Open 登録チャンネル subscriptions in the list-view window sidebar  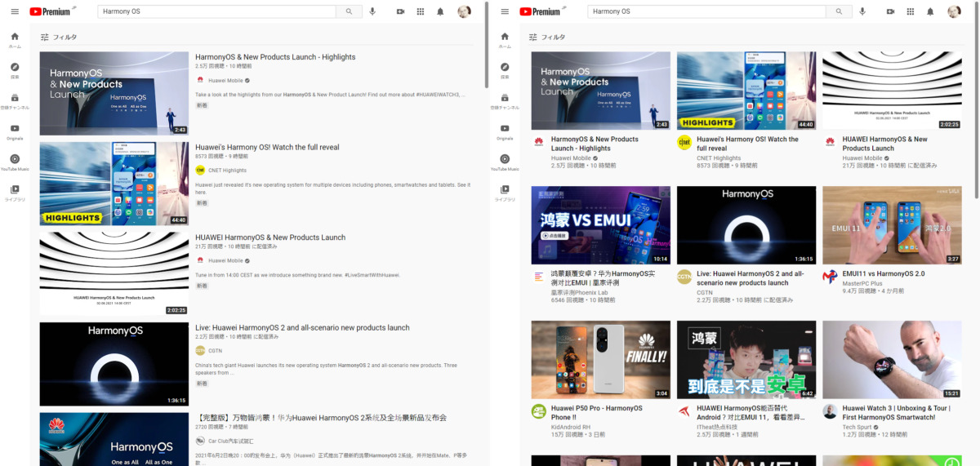pos(15,101)
